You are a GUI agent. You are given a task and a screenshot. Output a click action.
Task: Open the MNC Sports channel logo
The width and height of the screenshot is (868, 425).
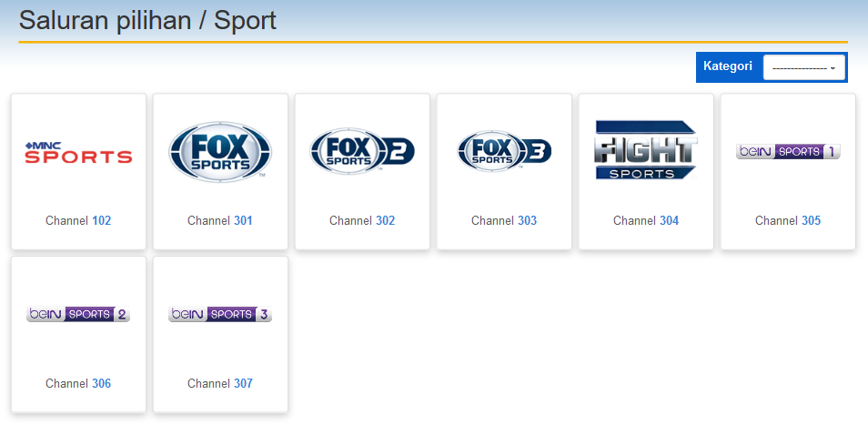click(x=78, y=152)
